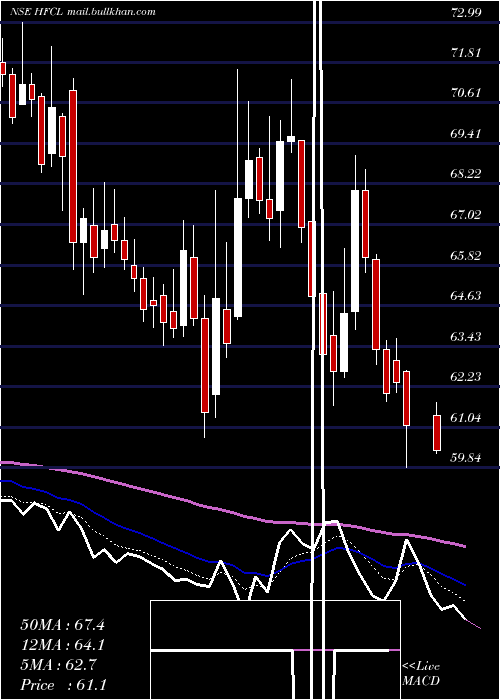Click the 62.23 price axis label
Viewport: 500px width, 700px height.
(x=466, y=377)
